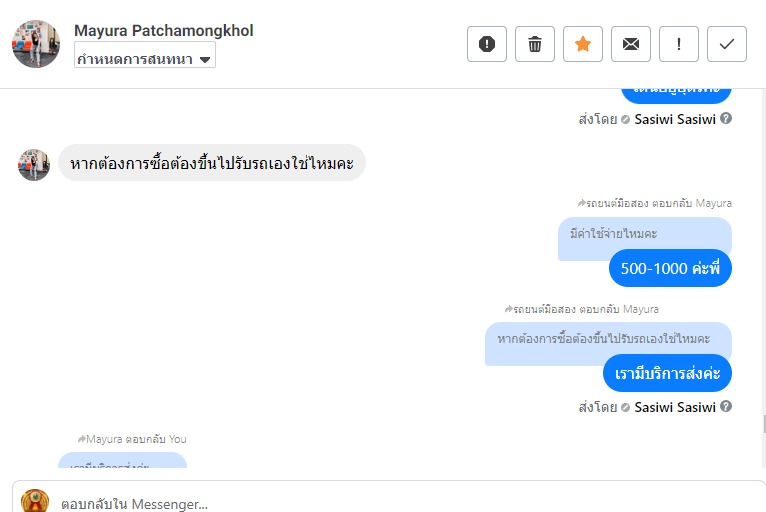The width and height of the screenshot is (766, 512).
Task: Click small avatar beside incoming message
Action: click(x=34, y=164)
